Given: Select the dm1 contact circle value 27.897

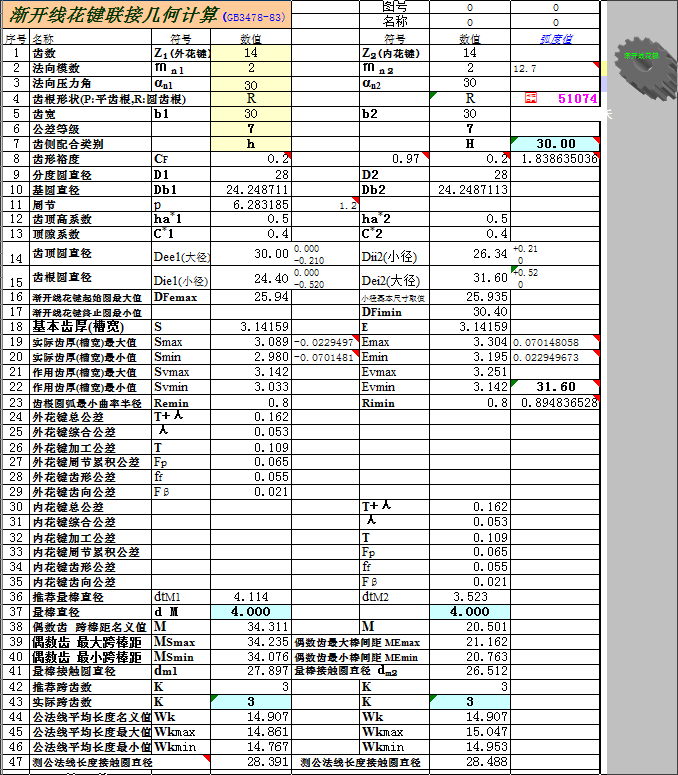Looking at the screenshot, I should (251, 671).
